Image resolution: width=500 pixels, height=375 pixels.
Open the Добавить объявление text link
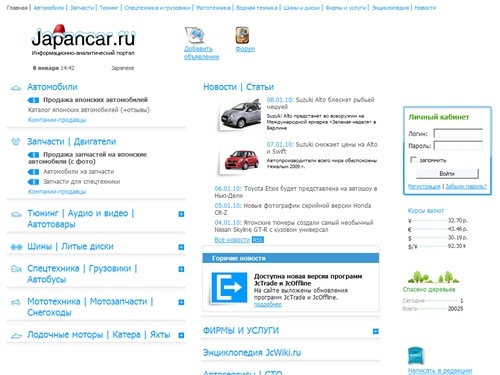(x=201, y=53)
